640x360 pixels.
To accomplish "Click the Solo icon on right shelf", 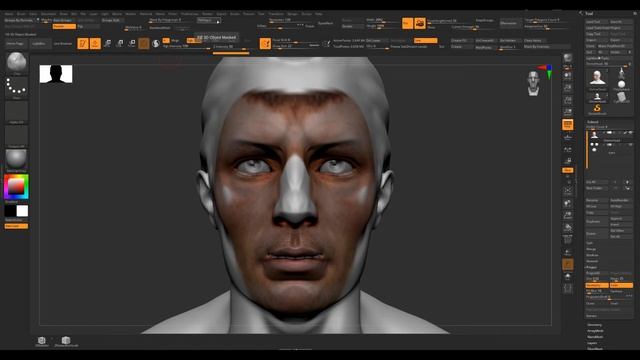I will [x=568, y=277].
